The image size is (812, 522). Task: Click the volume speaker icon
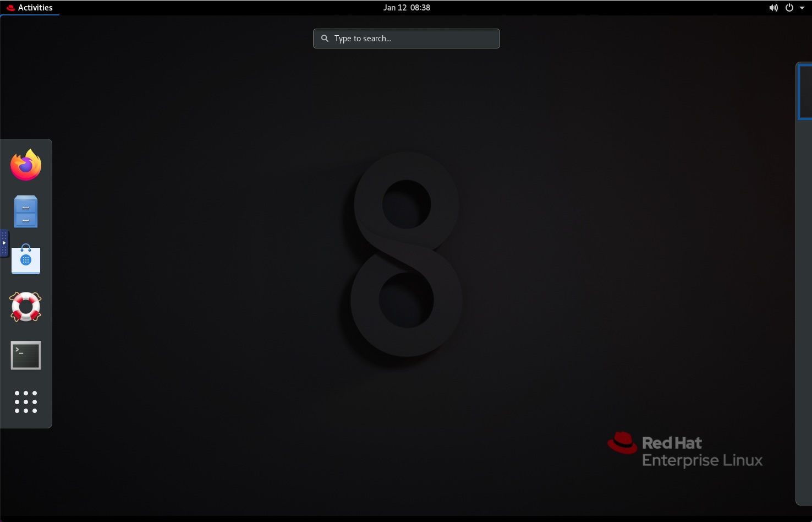pos(773,8)
